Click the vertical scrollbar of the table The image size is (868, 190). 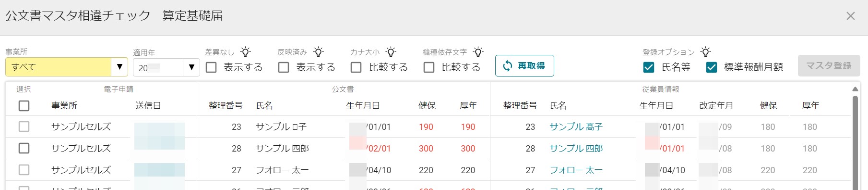tap(855, 143)
